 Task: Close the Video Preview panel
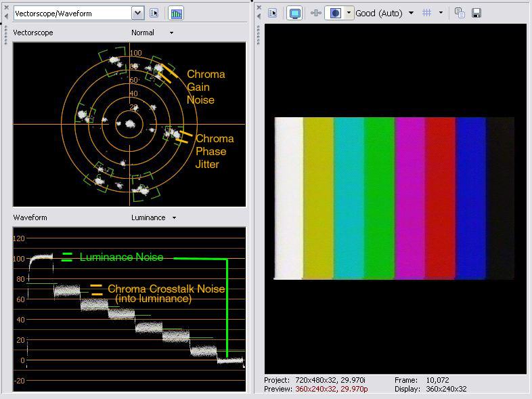point(259,7)
